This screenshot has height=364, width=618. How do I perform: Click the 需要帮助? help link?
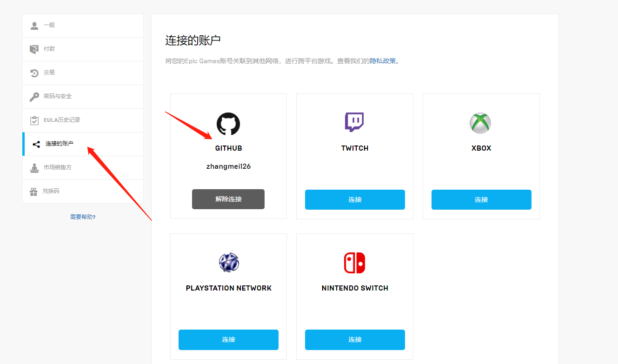[83, 217]
